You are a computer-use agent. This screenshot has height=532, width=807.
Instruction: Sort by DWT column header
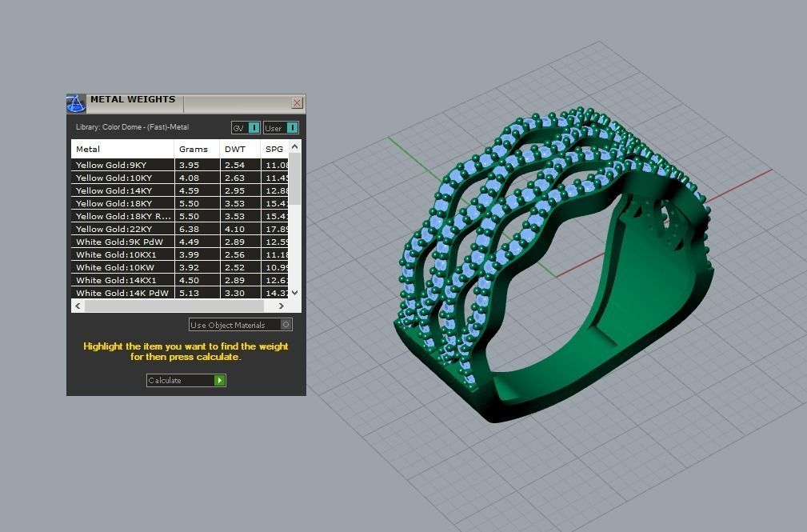[241, 149]
